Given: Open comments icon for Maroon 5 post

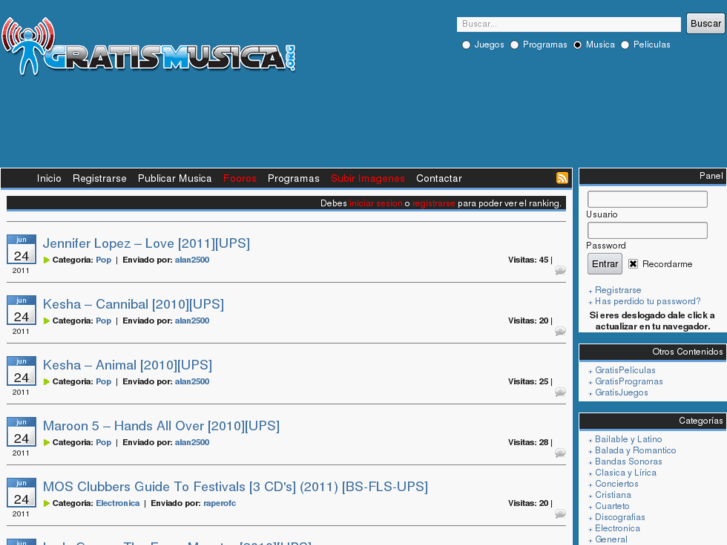Looking at the screenshot, I should tap(560, 453).
